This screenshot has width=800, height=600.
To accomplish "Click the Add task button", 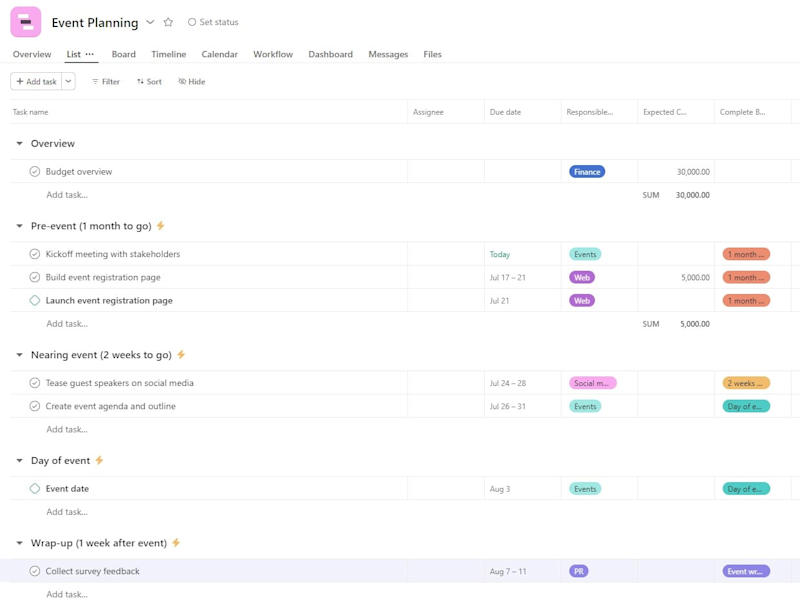I will tap(36, 81).
